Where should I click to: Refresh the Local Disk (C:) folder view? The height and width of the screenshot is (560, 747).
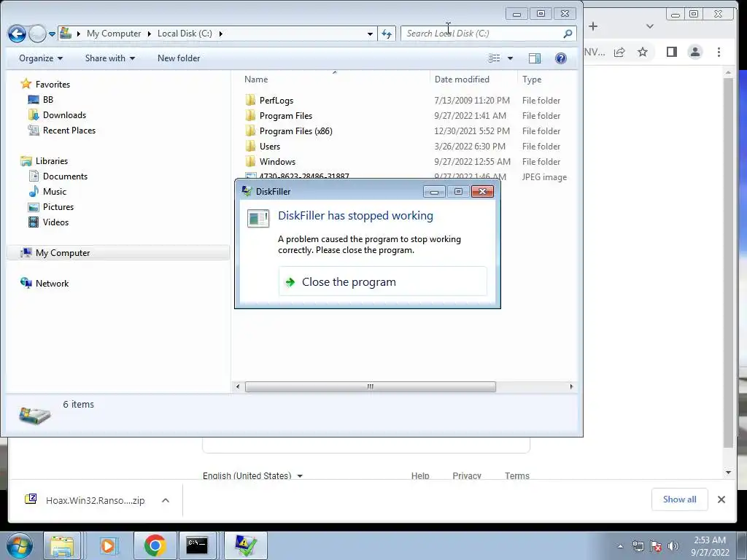pos(387,34)
